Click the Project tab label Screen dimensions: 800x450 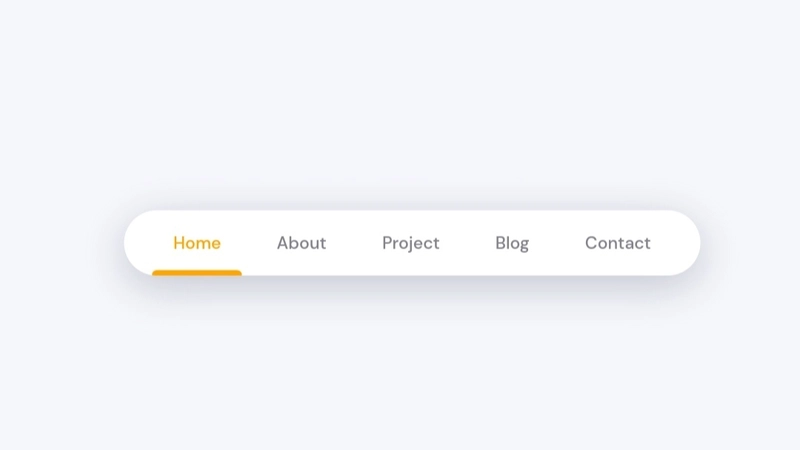pyautogui.click(x=411, y=244)
